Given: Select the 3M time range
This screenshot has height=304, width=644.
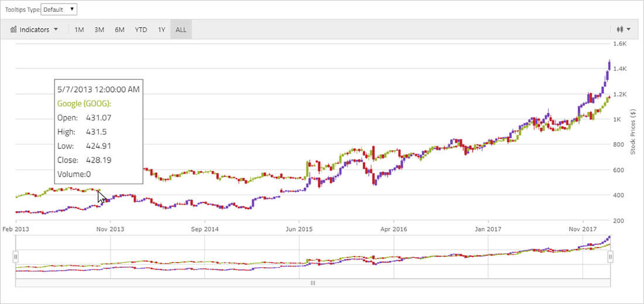Looking at the screenshot, I should tap(99, 30).
